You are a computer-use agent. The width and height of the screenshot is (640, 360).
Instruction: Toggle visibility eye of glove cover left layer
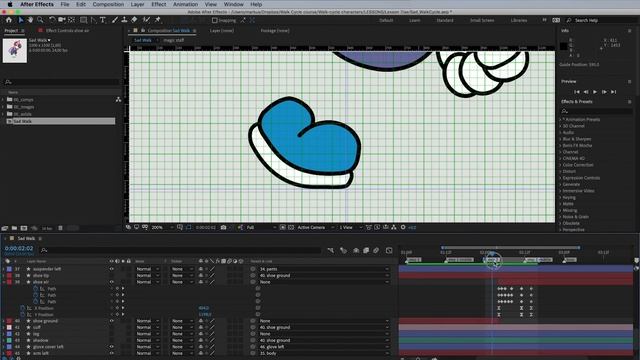(111, 347)
